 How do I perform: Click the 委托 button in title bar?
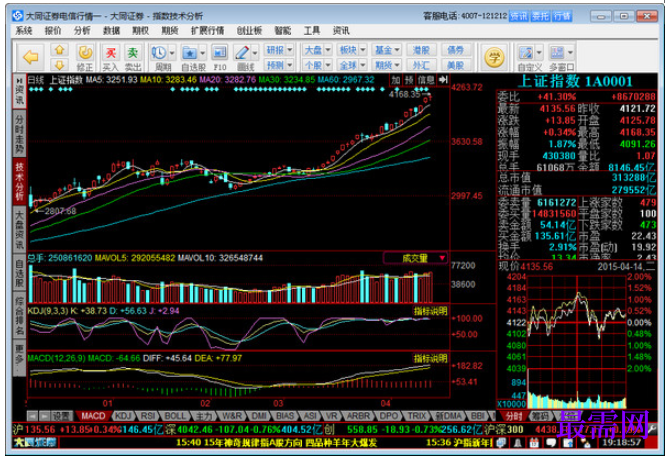[x=540, y=16]
